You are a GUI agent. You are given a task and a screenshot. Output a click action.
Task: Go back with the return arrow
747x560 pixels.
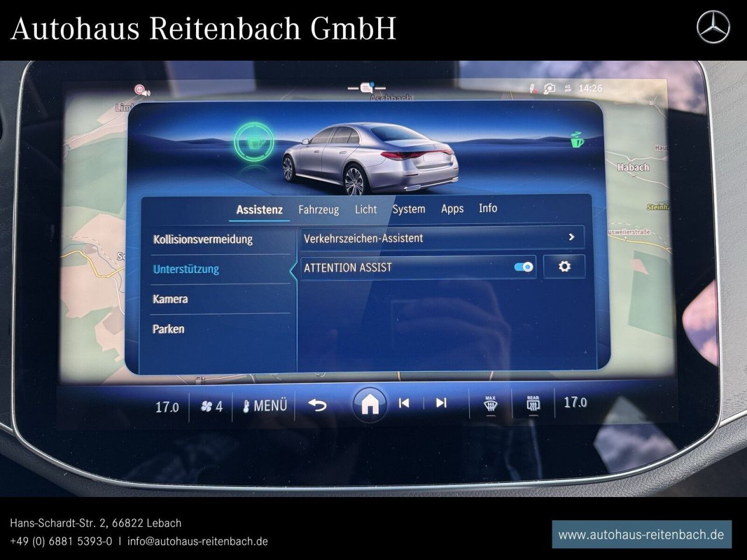coord(317,404)
